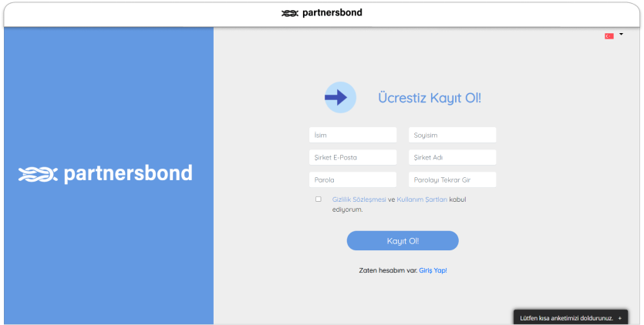Click the large partnersbond text on blue panel

pos(127,173)
